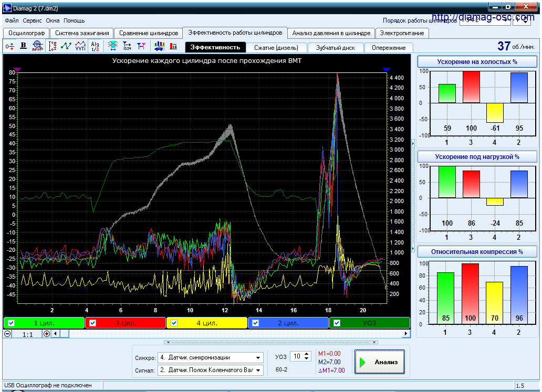The image size is (542, 392).
Task: Select the Эффективность sub-tab
Action: [x=215, y=47]
